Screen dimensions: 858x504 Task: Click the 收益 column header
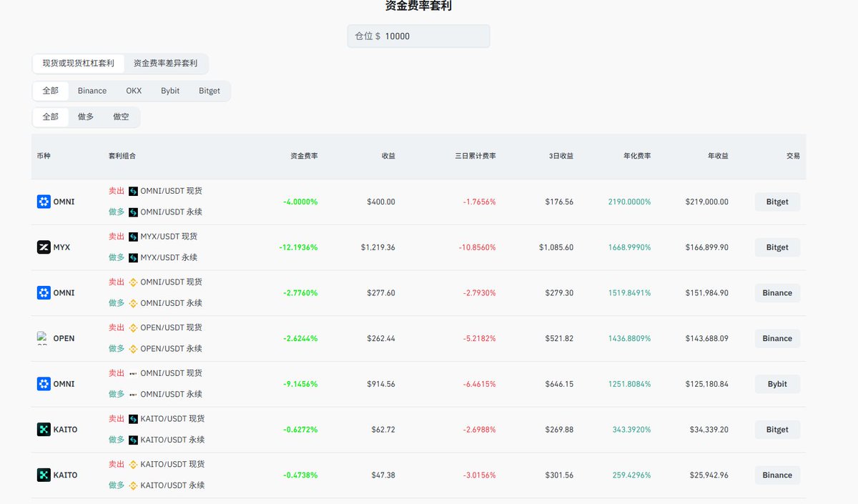pos(388,156)
